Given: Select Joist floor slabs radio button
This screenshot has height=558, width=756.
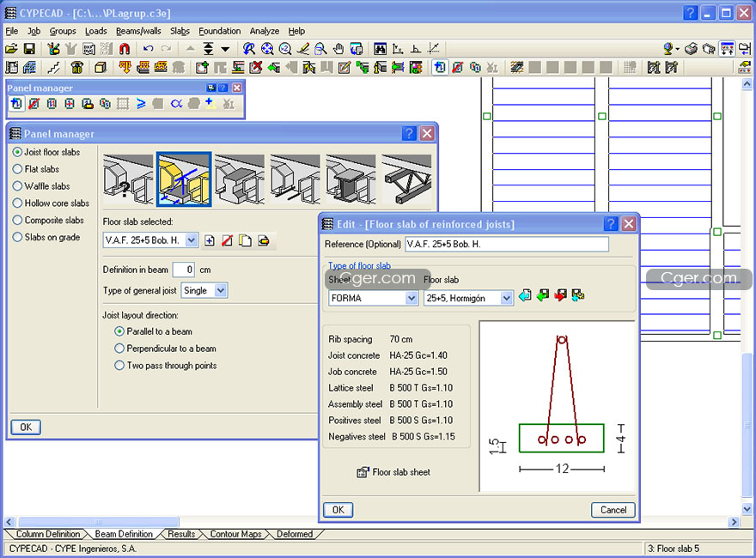Looking at the screenshot, I should [17, 152].
